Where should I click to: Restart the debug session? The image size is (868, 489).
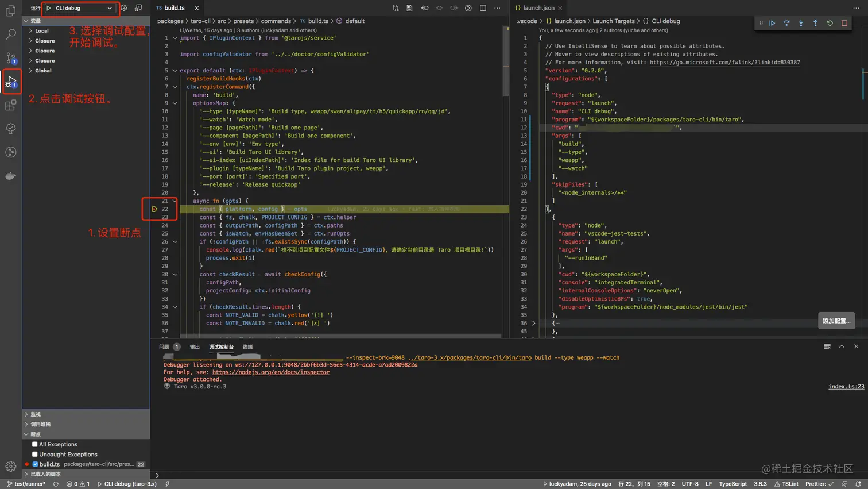(x=830, y=23)
